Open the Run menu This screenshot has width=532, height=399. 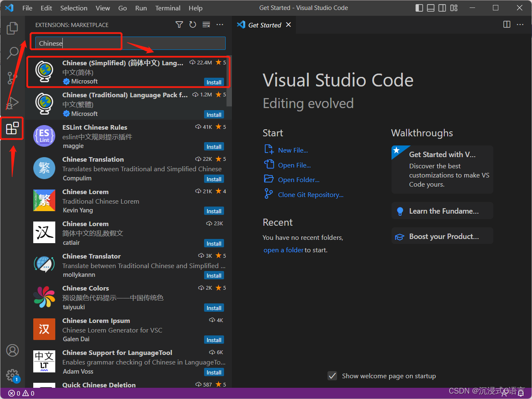(x=141, y=8)
